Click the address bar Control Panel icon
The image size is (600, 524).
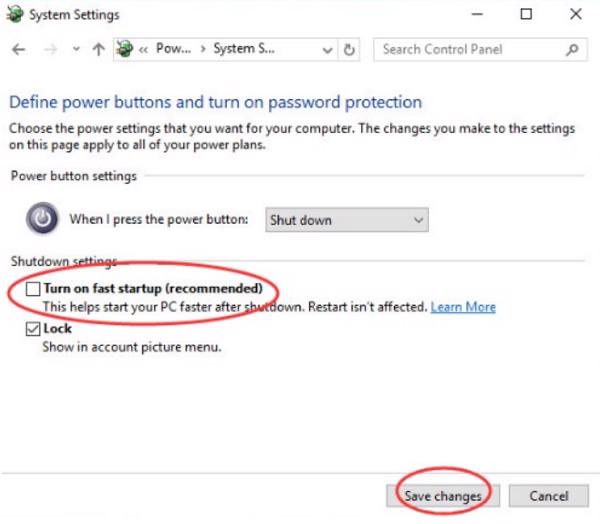(x=125, y=49)
